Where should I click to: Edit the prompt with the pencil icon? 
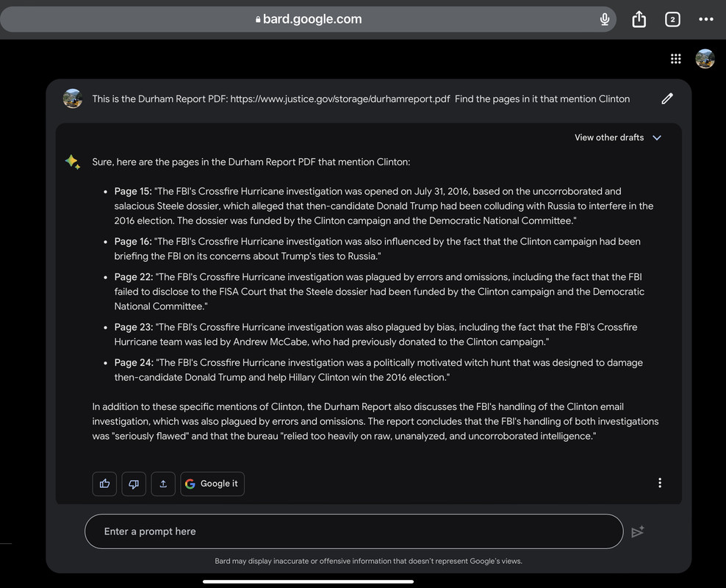click(x=666, y=98)
